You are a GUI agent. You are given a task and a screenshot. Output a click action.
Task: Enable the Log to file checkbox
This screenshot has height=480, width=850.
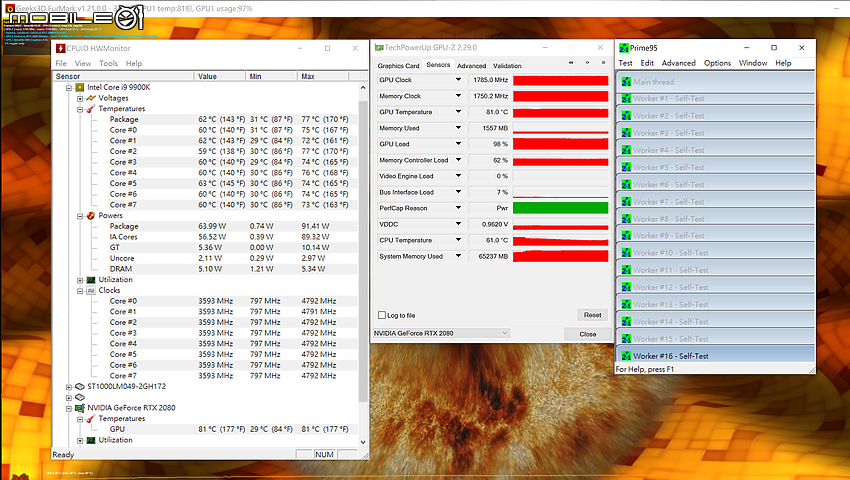[382, 315]
